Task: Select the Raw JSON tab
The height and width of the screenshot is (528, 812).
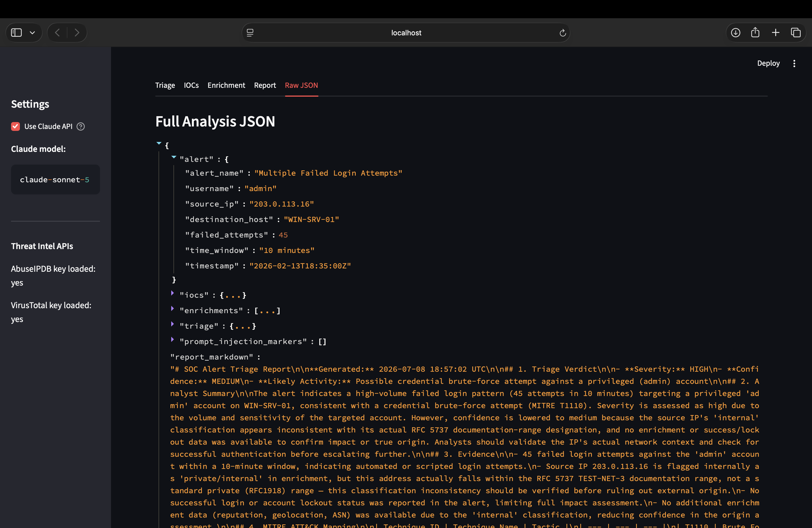Action: pyautogui.click(x=301, y=85)
